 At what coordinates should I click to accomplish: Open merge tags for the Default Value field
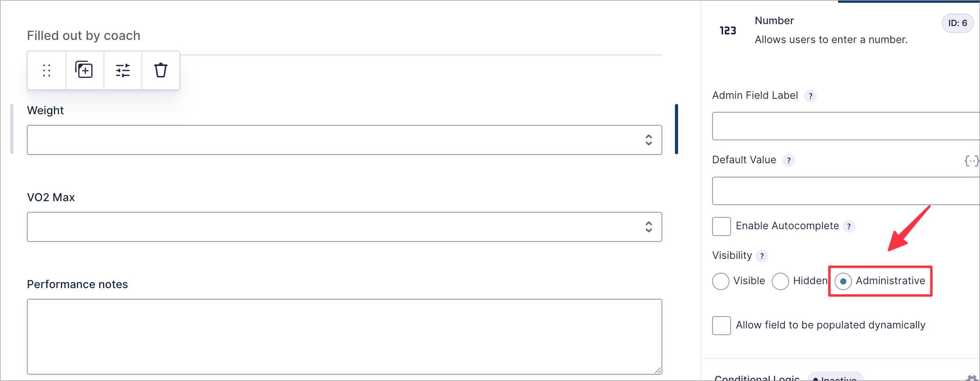(972, 160)
